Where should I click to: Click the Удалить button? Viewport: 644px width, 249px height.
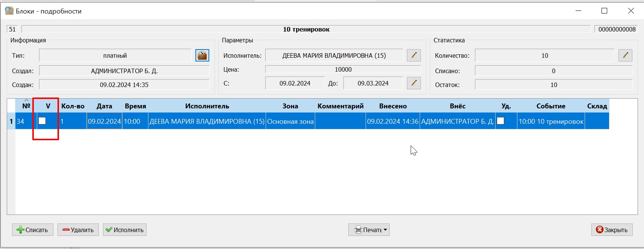[78, 230]
